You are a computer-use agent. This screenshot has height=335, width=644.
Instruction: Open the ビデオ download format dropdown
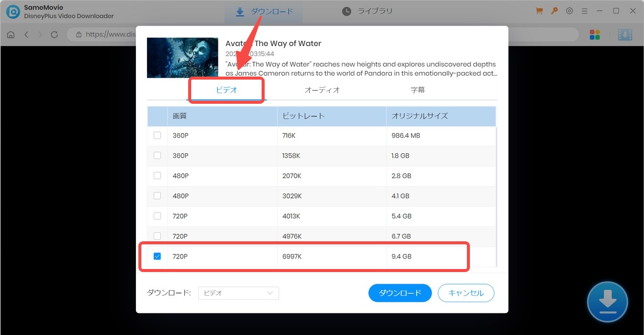238,293
